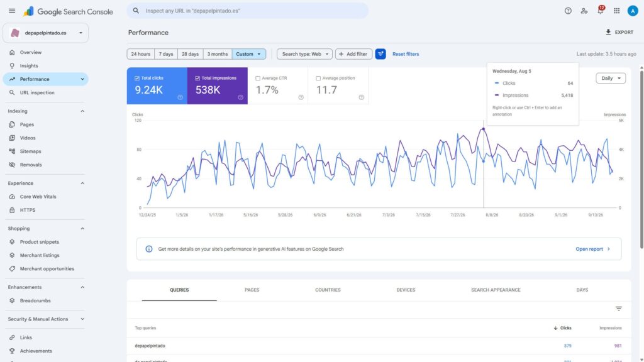Click the URL inspection search field

point(248,11)
